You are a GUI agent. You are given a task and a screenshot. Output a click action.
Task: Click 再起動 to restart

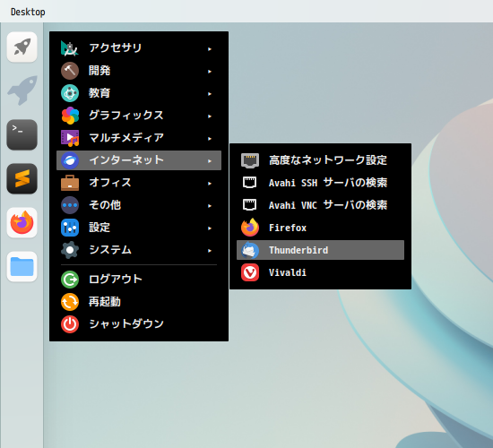pyautogui.click(x=139, y=302)
